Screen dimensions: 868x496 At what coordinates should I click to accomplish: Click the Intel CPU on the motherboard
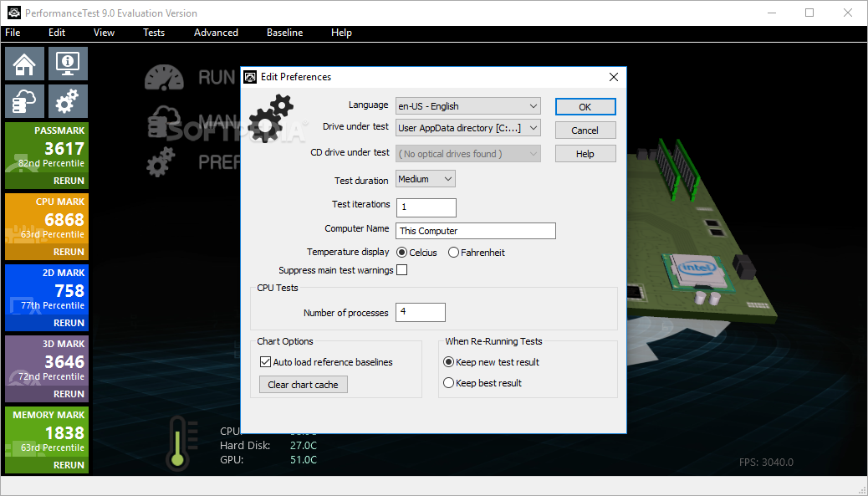click(x=697, y=271)
